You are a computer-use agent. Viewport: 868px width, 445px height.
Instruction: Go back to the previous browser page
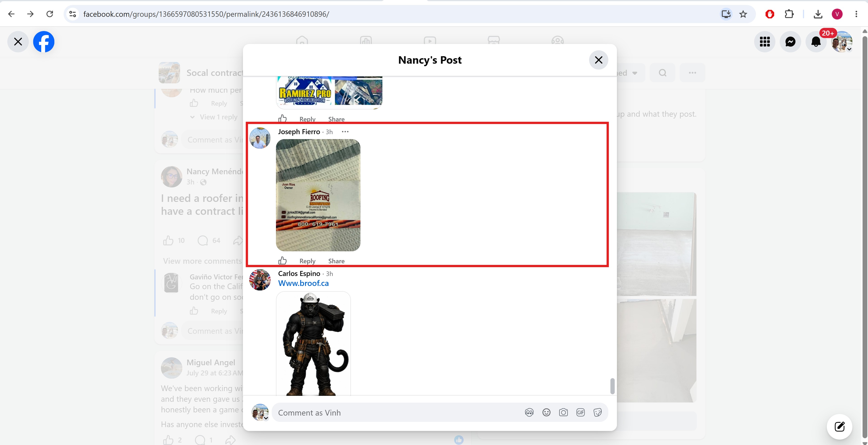coord(11,14)
